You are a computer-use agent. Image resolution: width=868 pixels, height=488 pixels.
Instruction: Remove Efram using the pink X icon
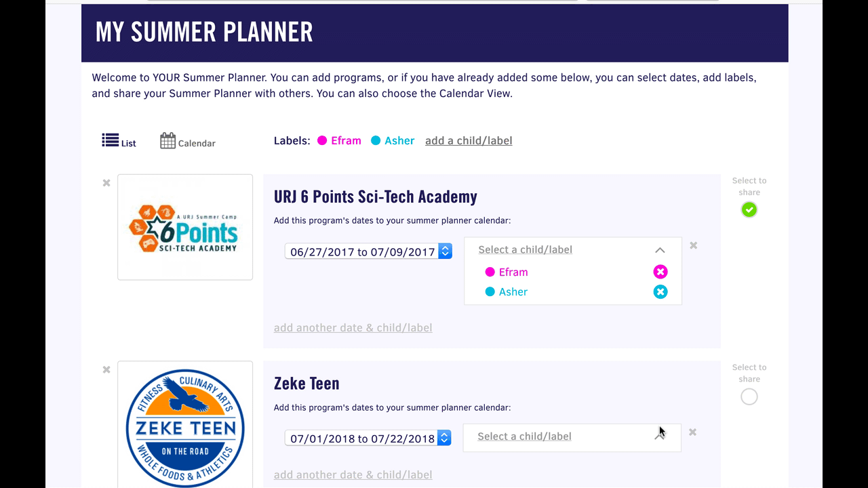click(x=660, y=272)
